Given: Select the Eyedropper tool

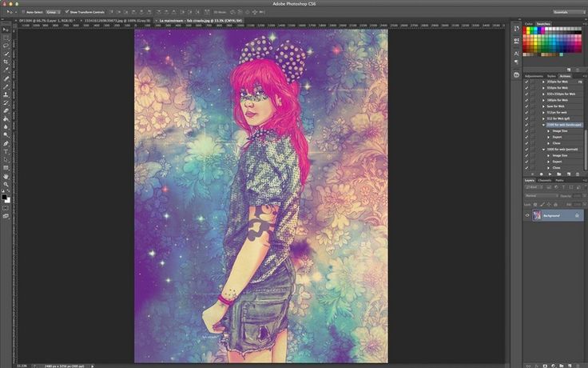Looking at the screenshot, I should (6, 69).
